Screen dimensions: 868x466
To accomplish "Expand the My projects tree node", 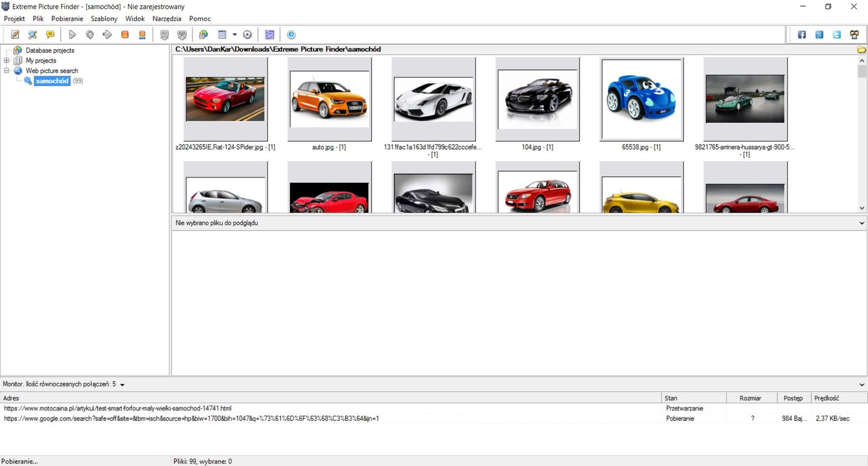I will [x=7, y=61].
